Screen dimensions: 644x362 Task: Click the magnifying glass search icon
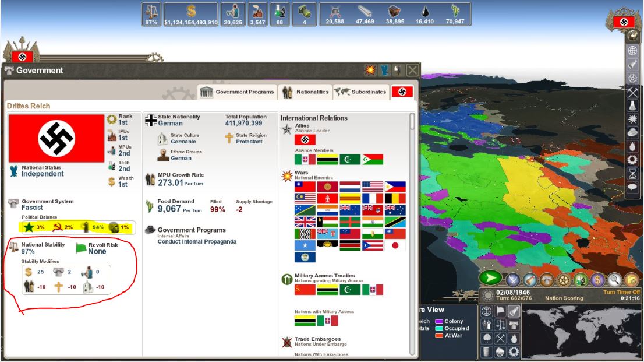(614, 280)
